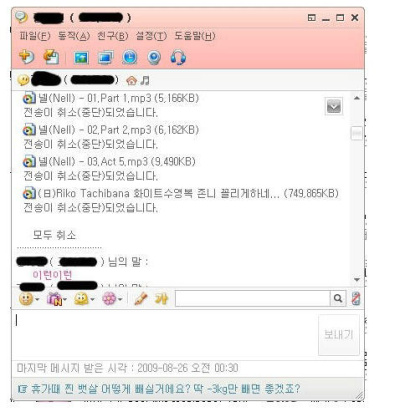Click the font 가 text style icon
The height and width of the screenshot is (412, 400).
point(161,299)
